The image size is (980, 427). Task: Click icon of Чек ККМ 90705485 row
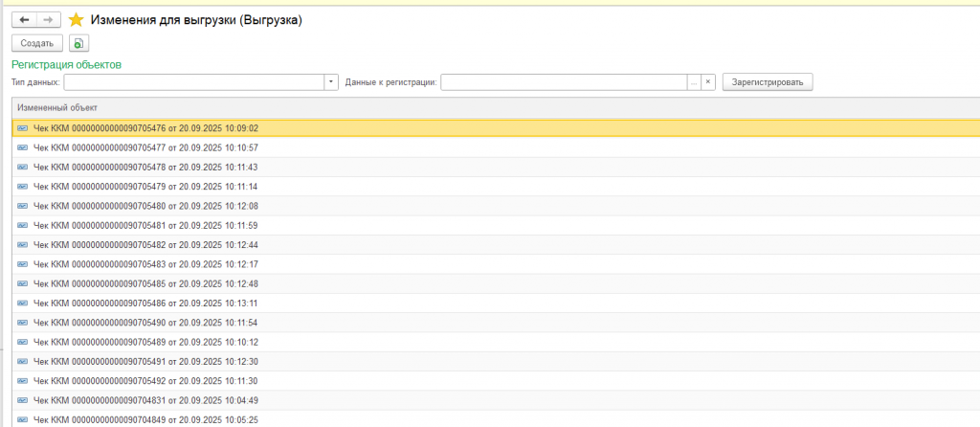coord(23,283)
